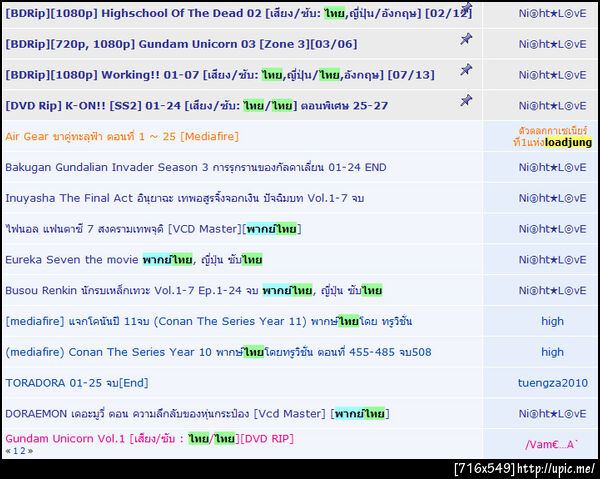
Task: Click pin icon on Highschool Of The Dead row
Action: pos(467,6)
